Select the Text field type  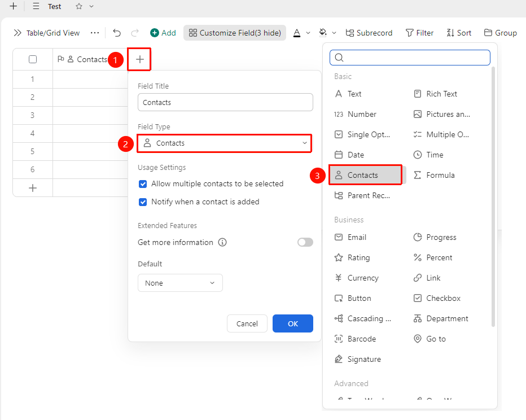pos(348,94)
